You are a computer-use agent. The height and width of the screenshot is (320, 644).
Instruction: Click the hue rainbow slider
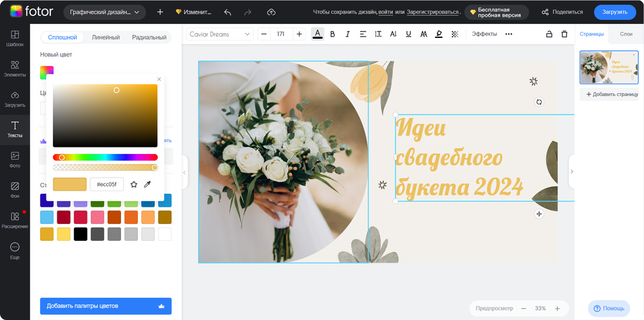coord(105,157)
